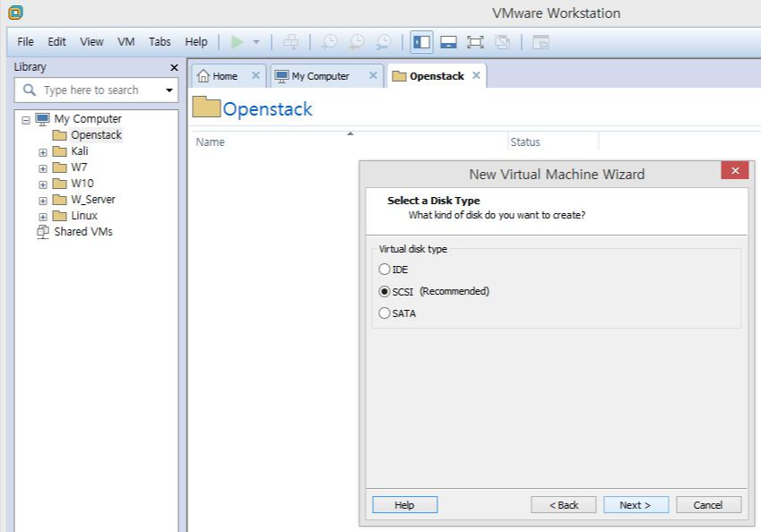Open the power options dropdown arrow

(x=256, y=42)
